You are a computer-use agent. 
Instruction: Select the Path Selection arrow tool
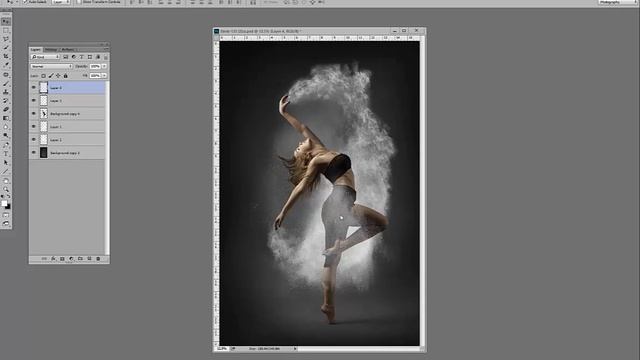pyautogui.click(x=6, y=162)
